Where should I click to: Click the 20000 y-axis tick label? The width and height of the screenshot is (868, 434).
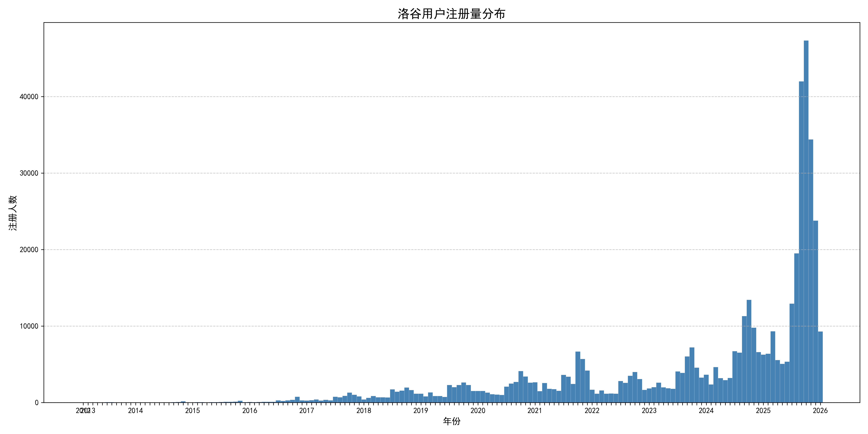(x=29, y=250)
